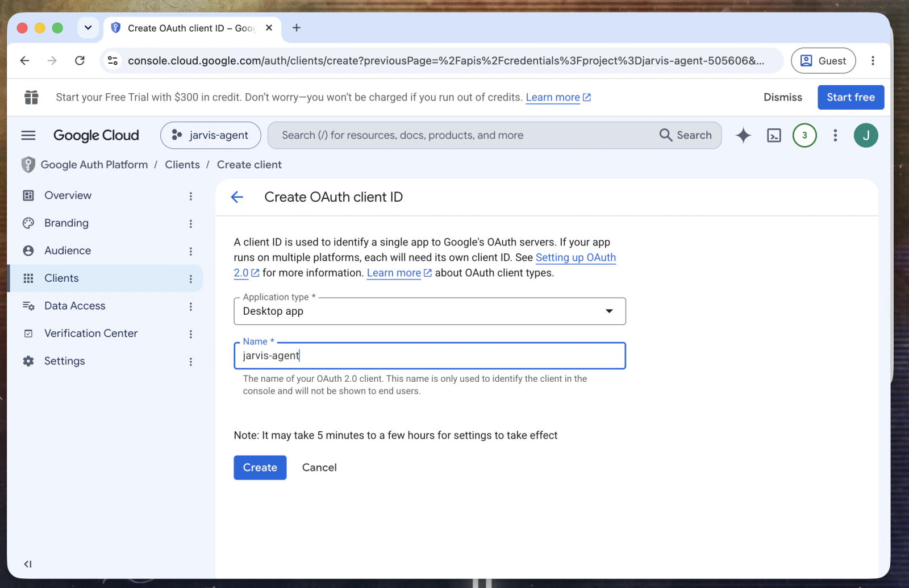Open the jarvis-agent project picker
This screenshot has width=909, height=588.
pos(211,135)
